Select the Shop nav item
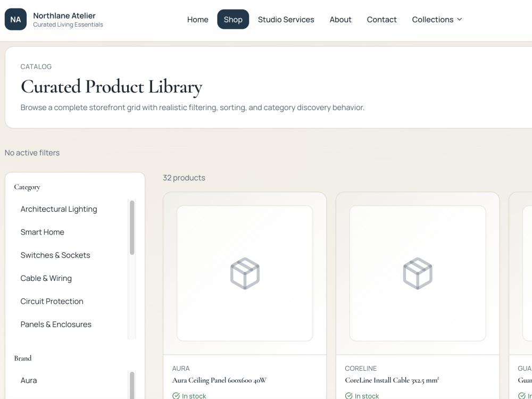The height and width of the screenshot is (399, 532). tap(233, 19)
